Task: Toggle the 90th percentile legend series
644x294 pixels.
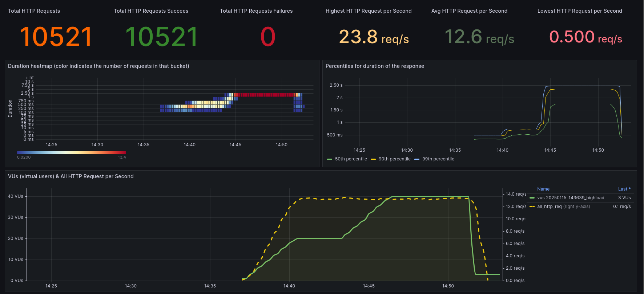Action: [394, 159]
